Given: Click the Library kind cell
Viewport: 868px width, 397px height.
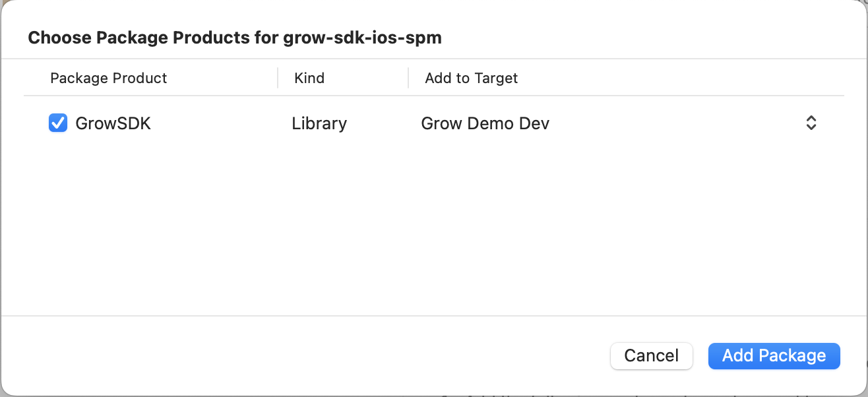Looking at the screenshot, I should pos(319,123).
